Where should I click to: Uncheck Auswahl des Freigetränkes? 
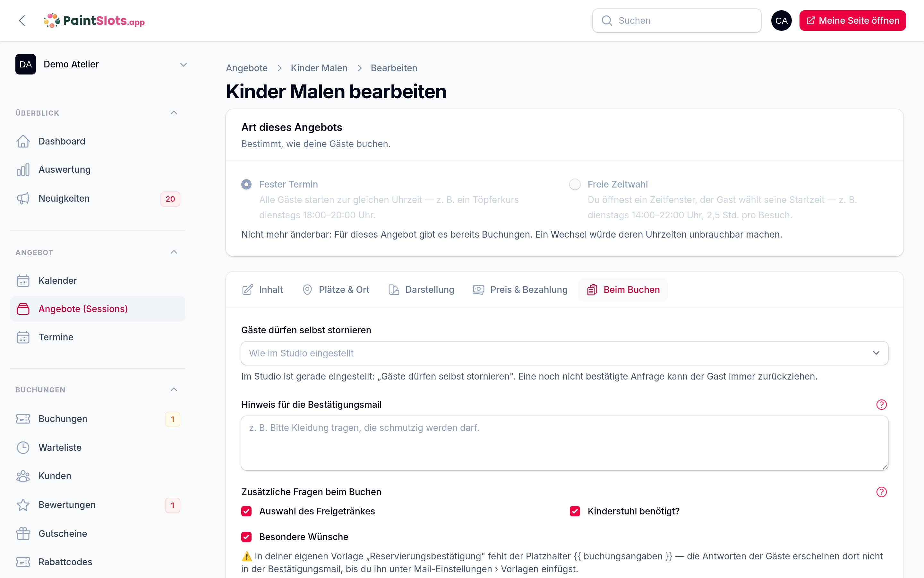(246, 512)
